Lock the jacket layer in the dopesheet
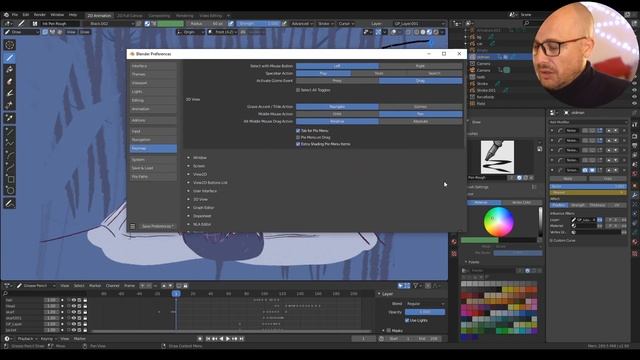640x360 pixels. (85, 330)
